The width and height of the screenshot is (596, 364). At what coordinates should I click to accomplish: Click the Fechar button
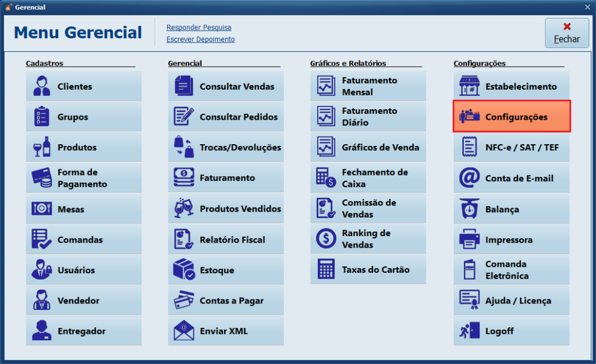566,33
